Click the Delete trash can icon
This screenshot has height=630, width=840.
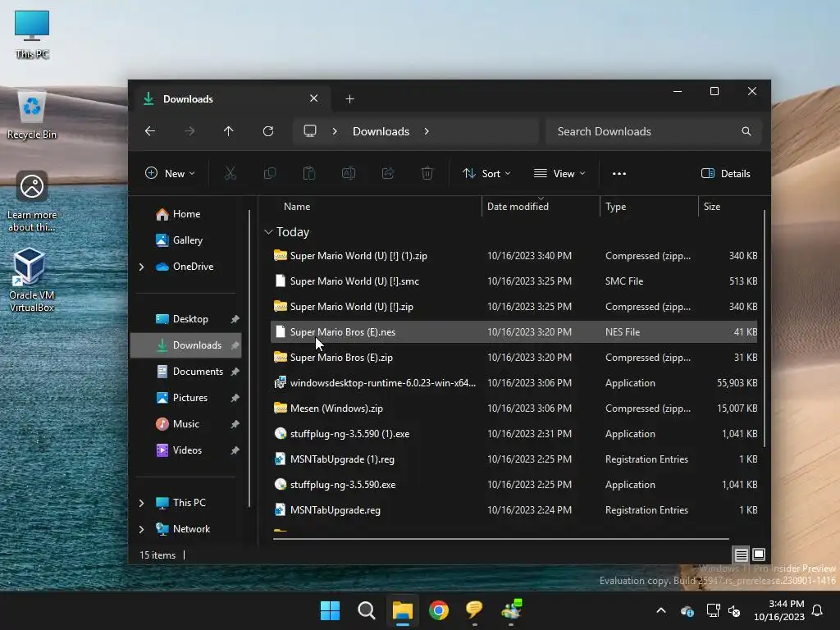427,174
